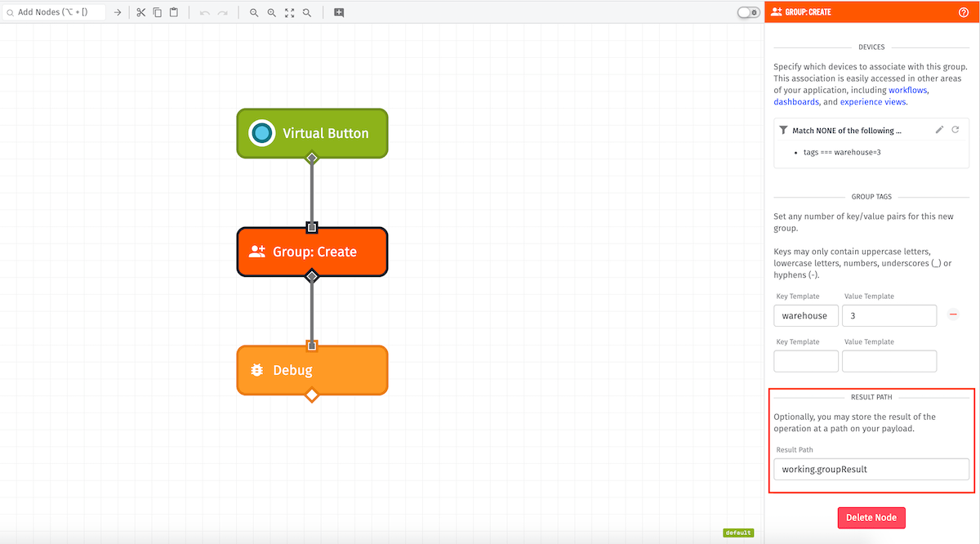Click the Result Path input field
This screenshot has height=544, width=980.
pos(871,469)
